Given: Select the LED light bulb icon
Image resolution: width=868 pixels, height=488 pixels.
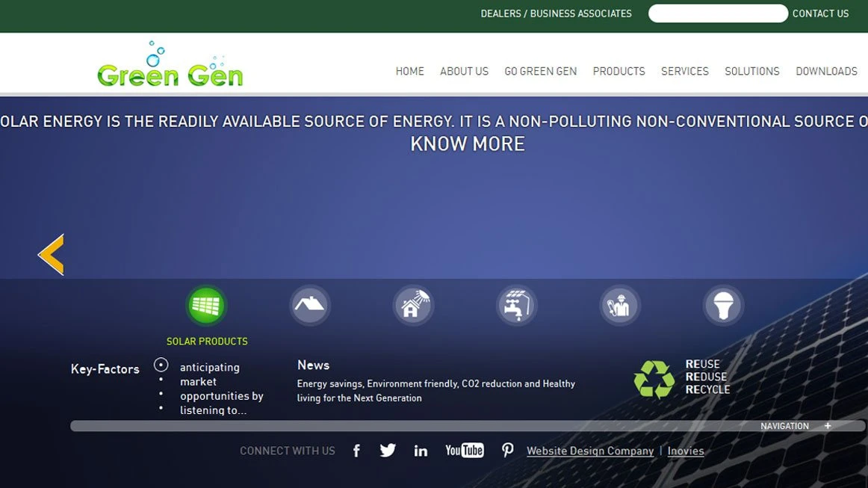Looking at the screenshot, I should (x=722, y=306).
